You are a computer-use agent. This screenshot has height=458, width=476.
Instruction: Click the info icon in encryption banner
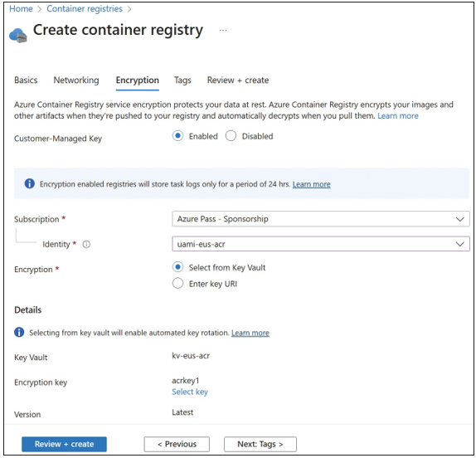coord(30,183)
